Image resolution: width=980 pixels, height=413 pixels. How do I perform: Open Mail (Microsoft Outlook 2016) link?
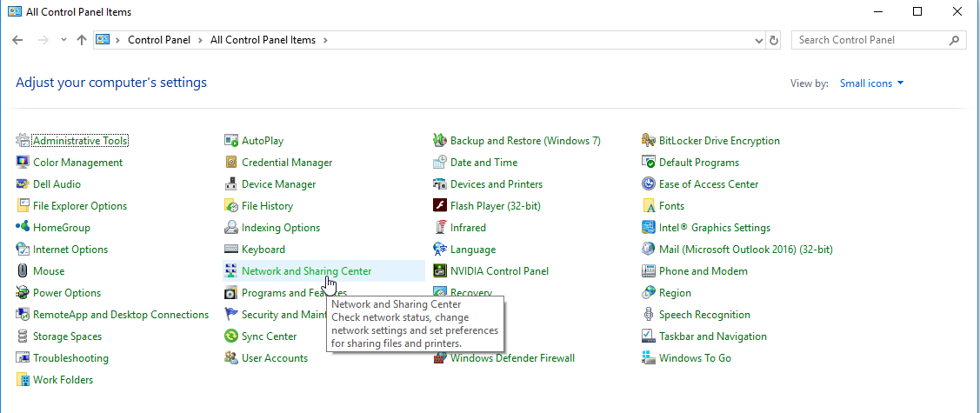tap(745, 250)
